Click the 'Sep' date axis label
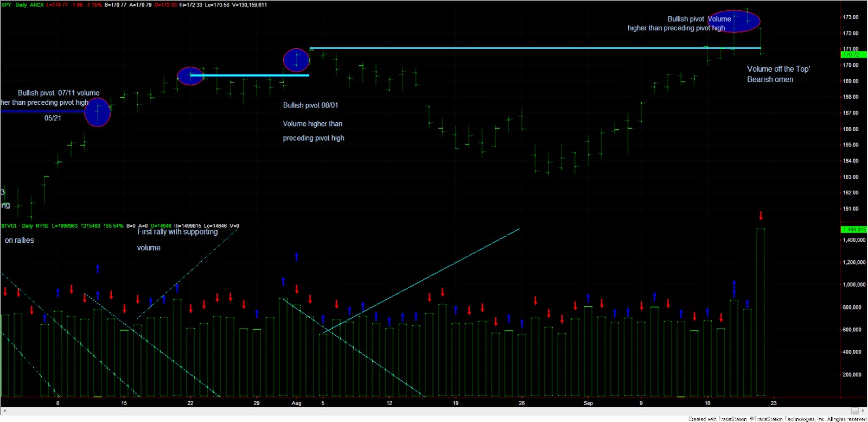This screenshot has width=868, height=422. 588,404
